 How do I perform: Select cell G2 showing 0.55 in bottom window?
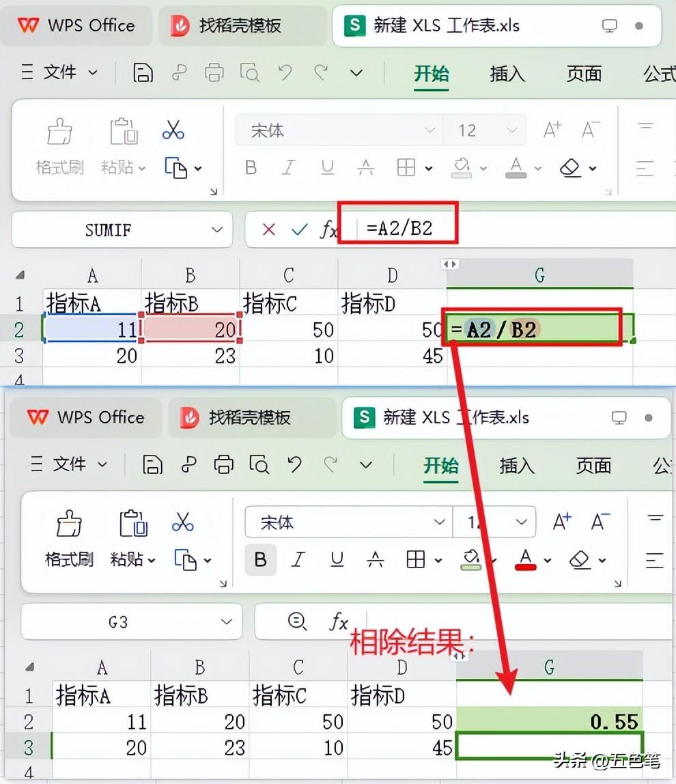point(549,721)
